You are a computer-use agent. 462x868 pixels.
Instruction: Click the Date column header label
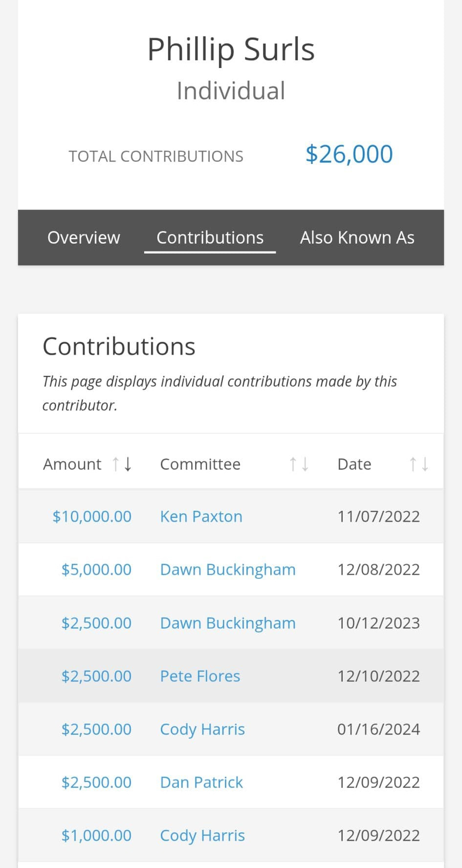pos(354,464)
